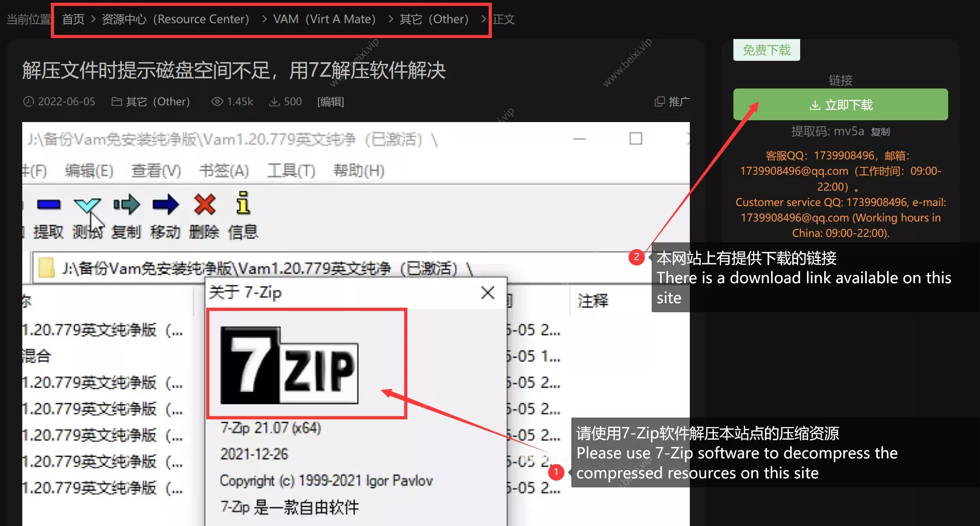Open the 帮助(H) menu in 7-Zip
This screenshot has width=980, height=526.
(x=359, y=171)
